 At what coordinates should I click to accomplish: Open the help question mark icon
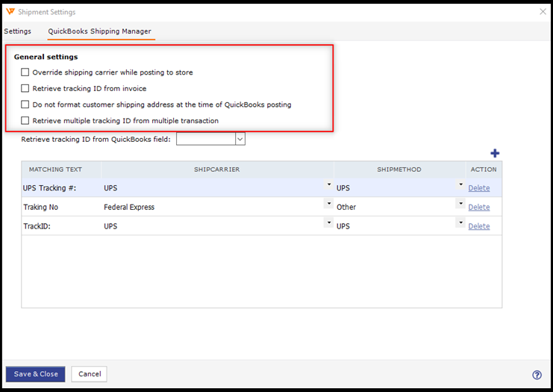click(x=537, y=375)
